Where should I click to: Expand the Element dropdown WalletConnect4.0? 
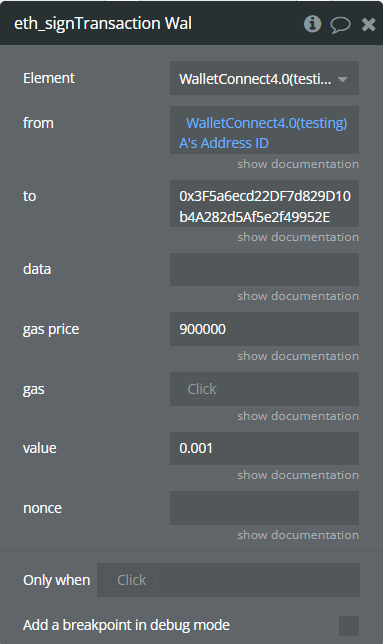pyautogui.click(x=264, y=78)
